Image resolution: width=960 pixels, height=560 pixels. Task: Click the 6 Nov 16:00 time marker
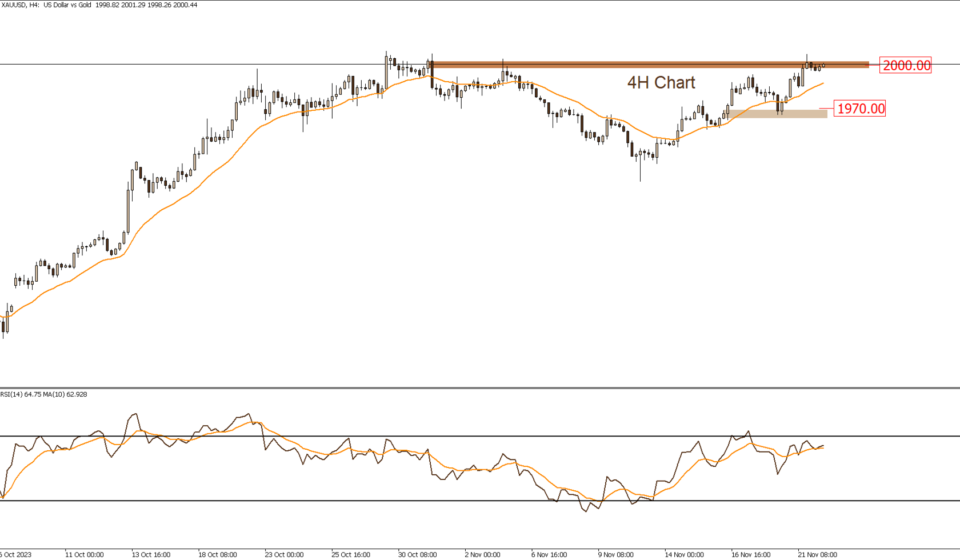pyautogui.click(x=549, y=554)
